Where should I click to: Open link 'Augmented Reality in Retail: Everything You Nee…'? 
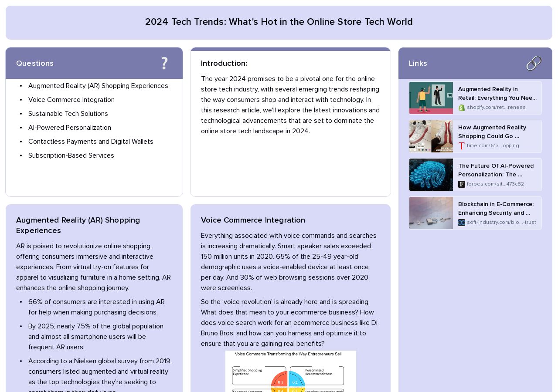[497, 94]
